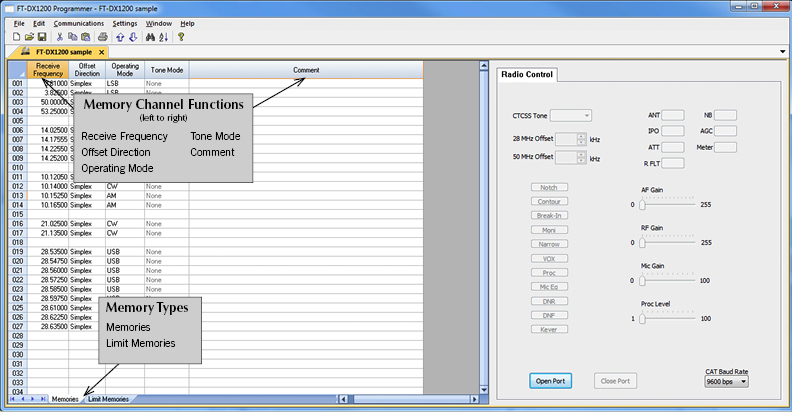Toggle the Narrow button
792x412 pixels.
[x=549, y=244]
